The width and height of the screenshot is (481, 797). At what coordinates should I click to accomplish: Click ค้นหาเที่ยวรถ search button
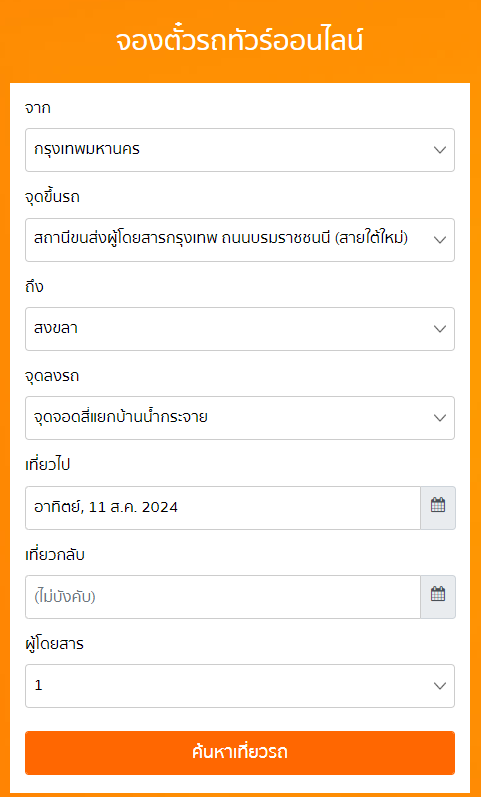[x=240, y=753]
